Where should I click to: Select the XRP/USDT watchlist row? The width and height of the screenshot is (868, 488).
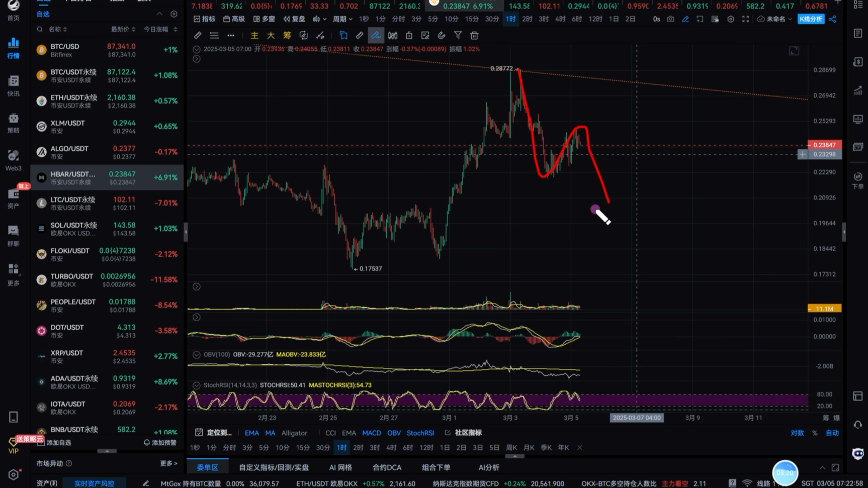tap(107, 356)
